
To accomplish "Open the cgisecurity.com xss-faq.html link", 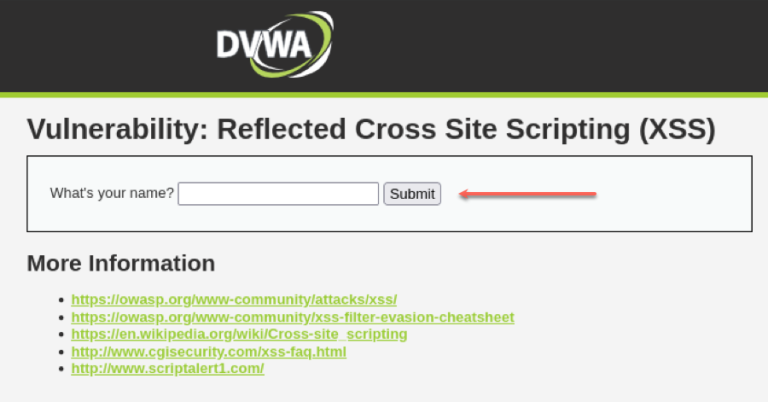I will click(x=209, y=352).
